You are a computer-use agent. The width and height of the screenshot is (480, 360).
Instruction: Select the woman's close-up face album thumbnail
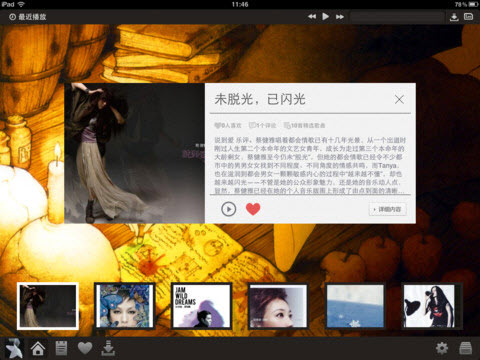pos(278,306)
